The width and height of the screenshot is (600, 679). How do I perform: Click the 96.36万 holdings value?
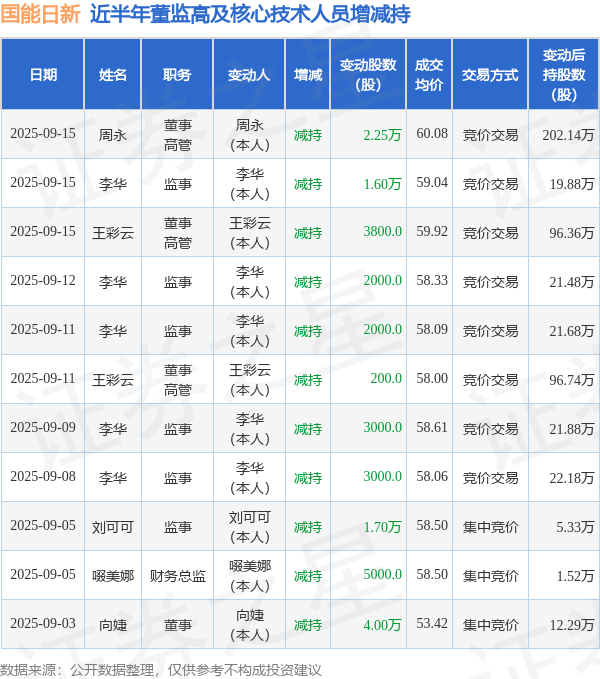click(571, 233)
